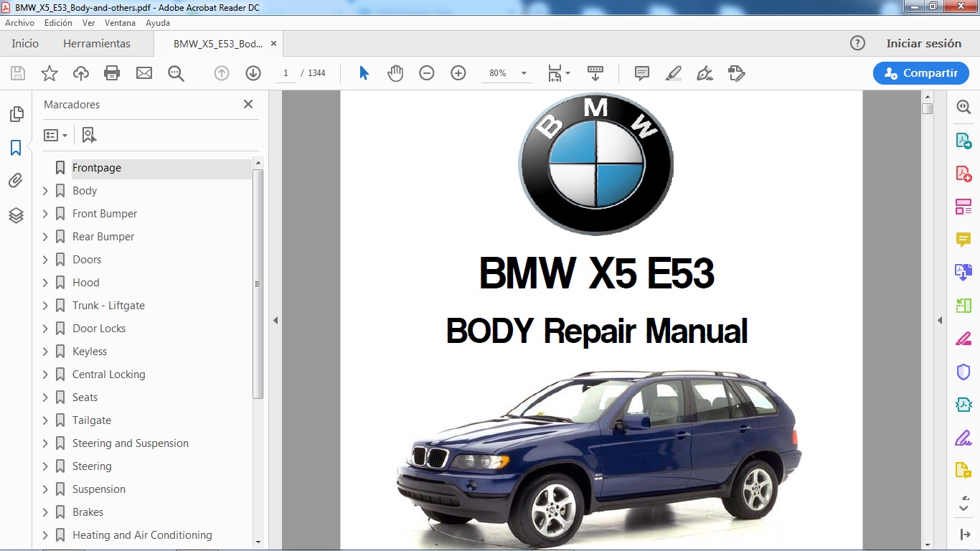Screen dimensions: 980x551
Task: Click the cloud upload icon
Action: pyautogui.click(x=81, y=73)
